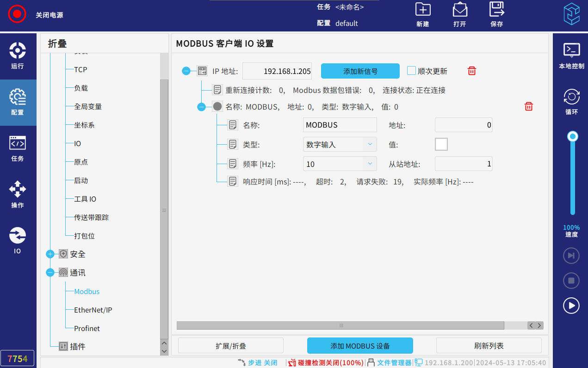The width and height of the screenshot is (588, 368).
Task: Open the frequency Hz dropdown
Action: tap(340, 164)
